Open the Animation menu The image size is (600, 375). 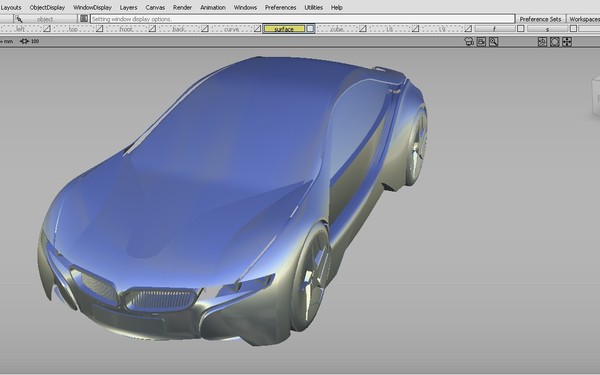(213, 7)
